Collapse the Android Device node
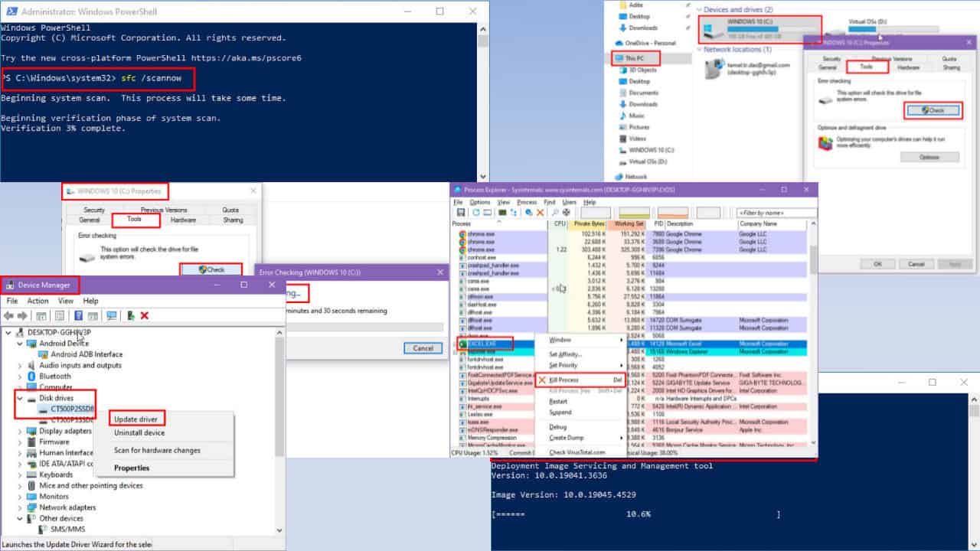 pyautogui.click(x=20, y=344)
